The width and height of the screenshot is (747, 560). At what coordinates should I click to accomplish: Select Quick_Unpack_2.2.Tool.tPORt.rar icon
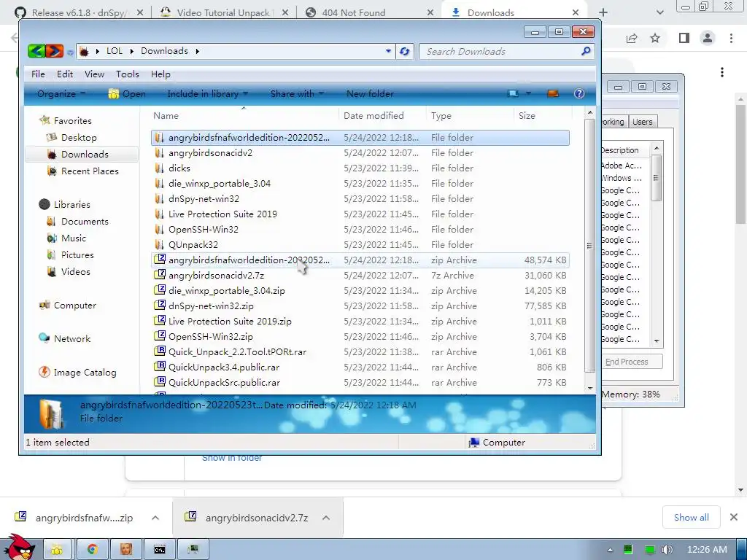pyautogui.click(x=160, y=351)
